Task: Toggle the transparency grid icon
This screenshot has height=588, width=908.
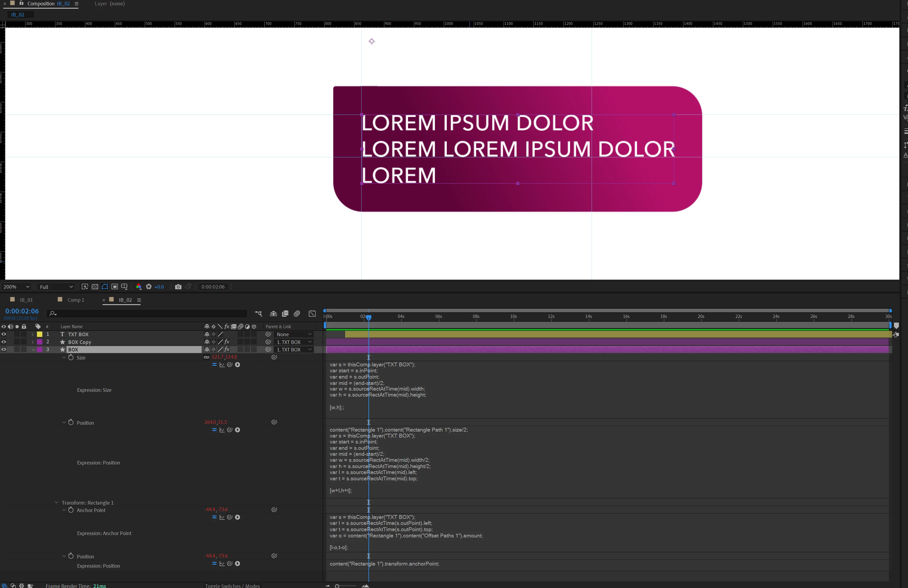Action: tap(95, 287)
